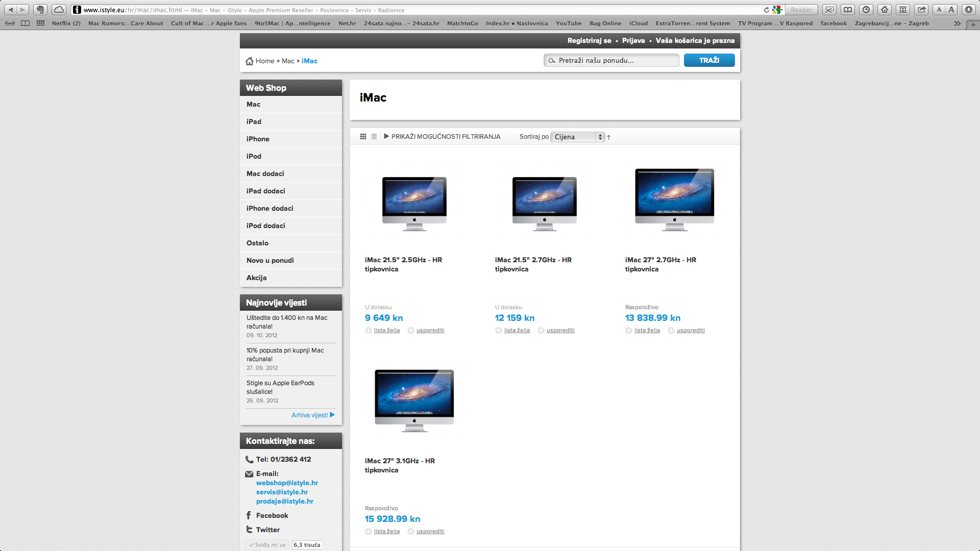Screen dimensions: 980x551
Task: Expand PRIKAŽI MOGUĆNOSTI FILTRIRANJA
Action: pos(442,137)
